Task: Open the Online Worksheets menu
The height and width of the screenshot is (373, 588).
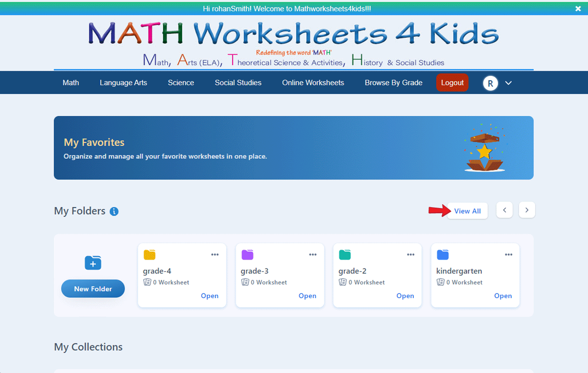Action: [x=313, y=83]
